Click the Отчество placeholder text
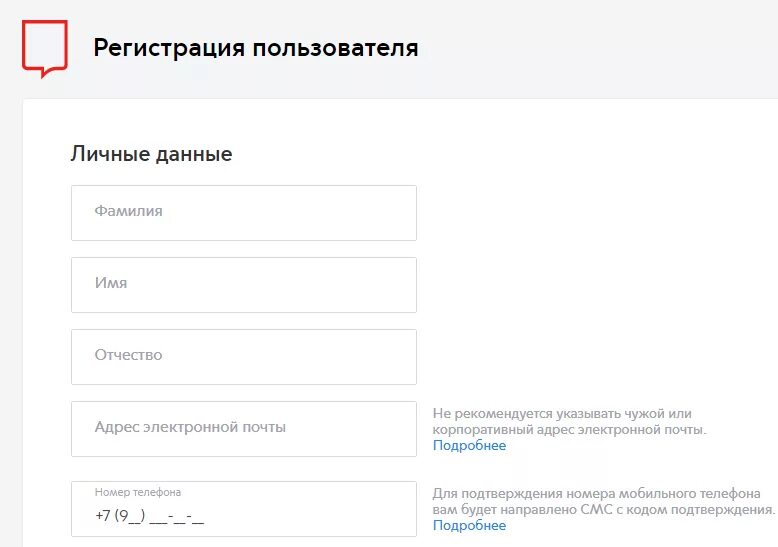The width and height of the screenshot is (778, 547). pos(128,356)
